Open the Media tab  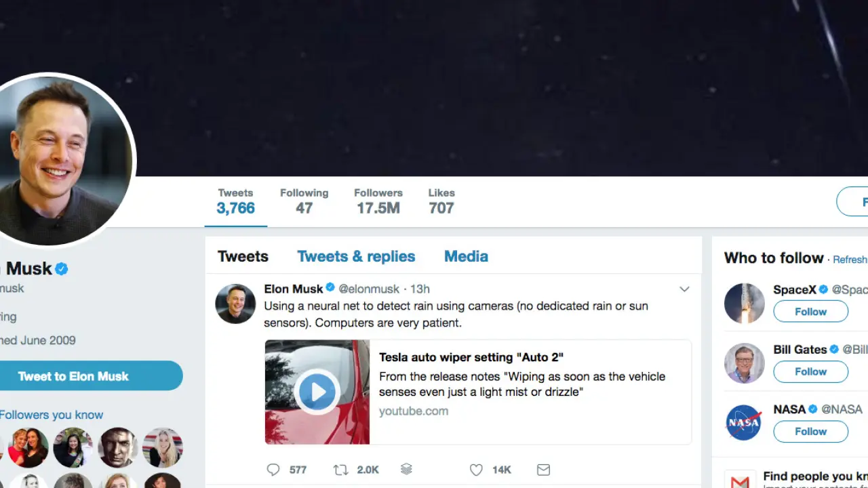pyautogui.click(x=466, y=256)
